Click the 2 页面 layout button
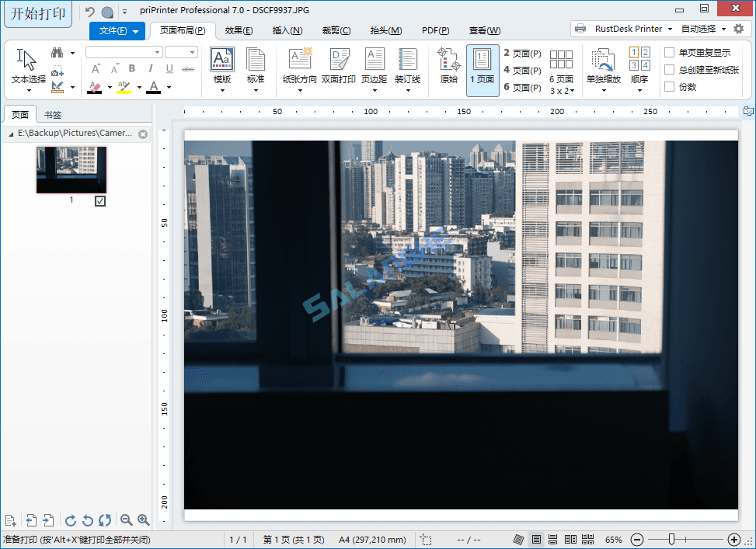 (521, 53)
